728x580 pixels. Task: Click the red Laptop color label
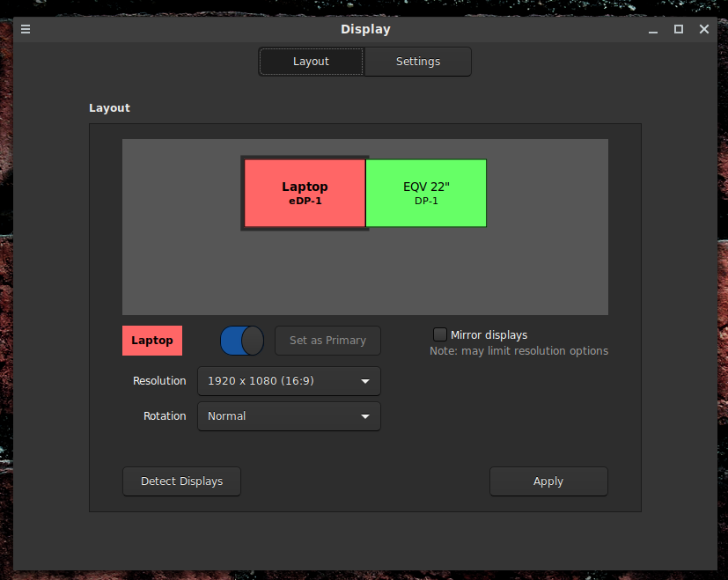[152, 341]
